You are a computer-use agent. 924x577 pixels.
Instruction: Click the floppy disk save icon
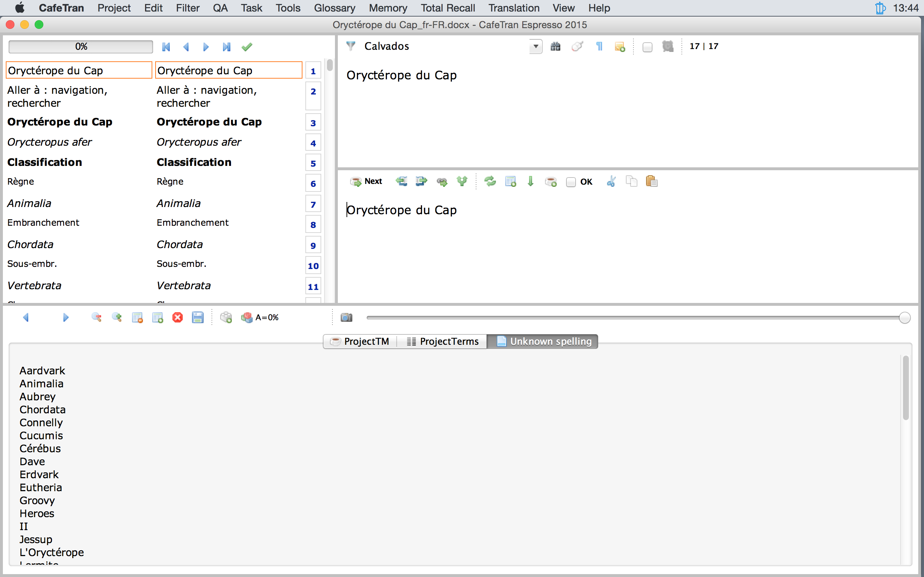198,317
